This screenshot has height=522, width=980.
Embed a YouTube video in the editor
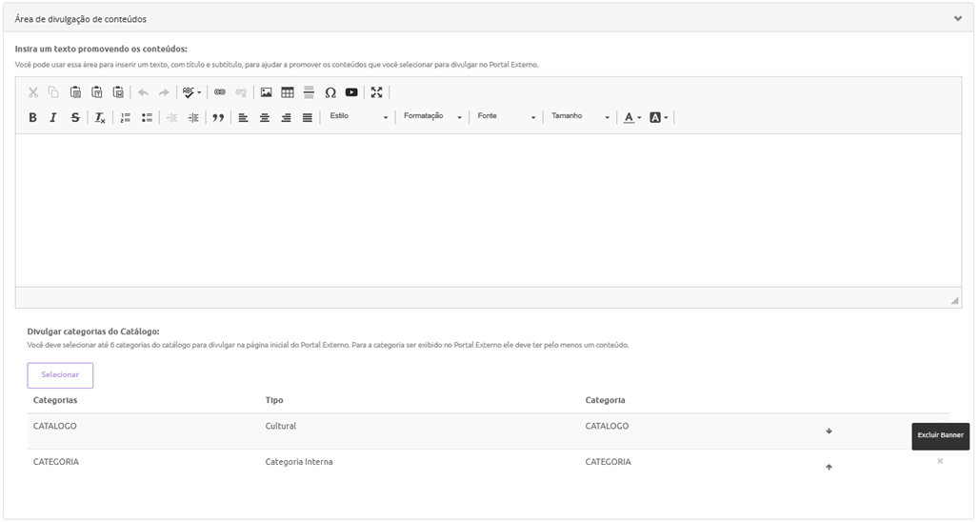(x=351, y=92)
